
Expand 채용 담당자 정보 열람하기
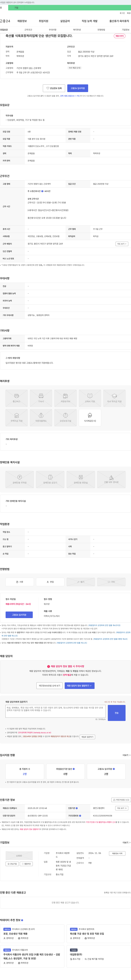point(79,686)
